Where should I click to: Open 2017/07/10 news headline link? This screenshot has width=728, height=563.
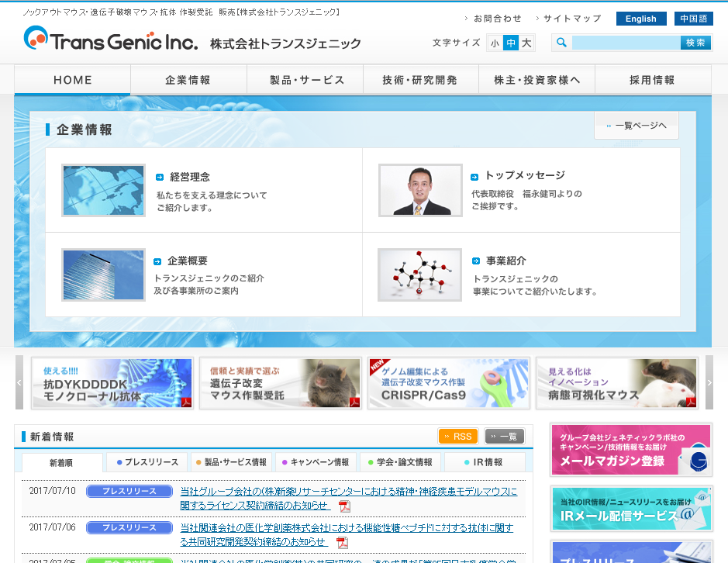pos(348,498)
